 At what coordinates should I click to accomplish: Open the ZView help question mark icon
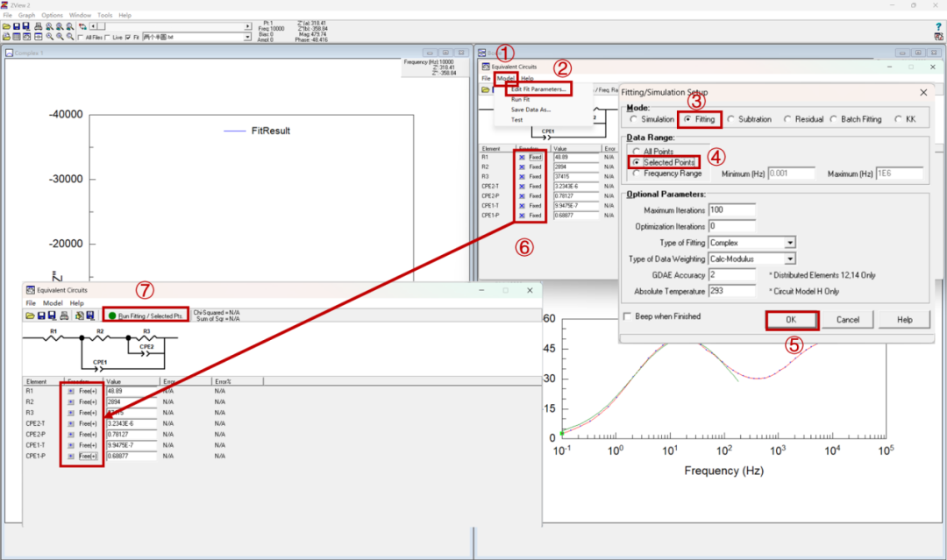point(938,26)
